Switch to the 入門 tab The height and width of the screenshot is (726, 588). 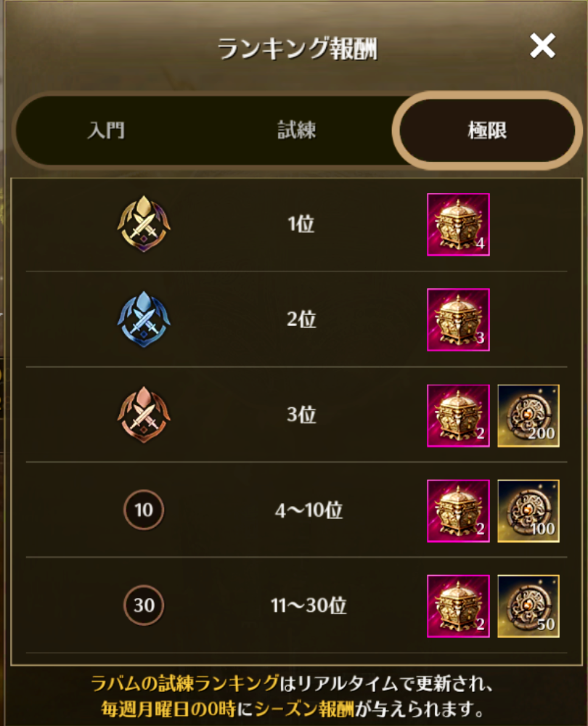click(107, 130)
